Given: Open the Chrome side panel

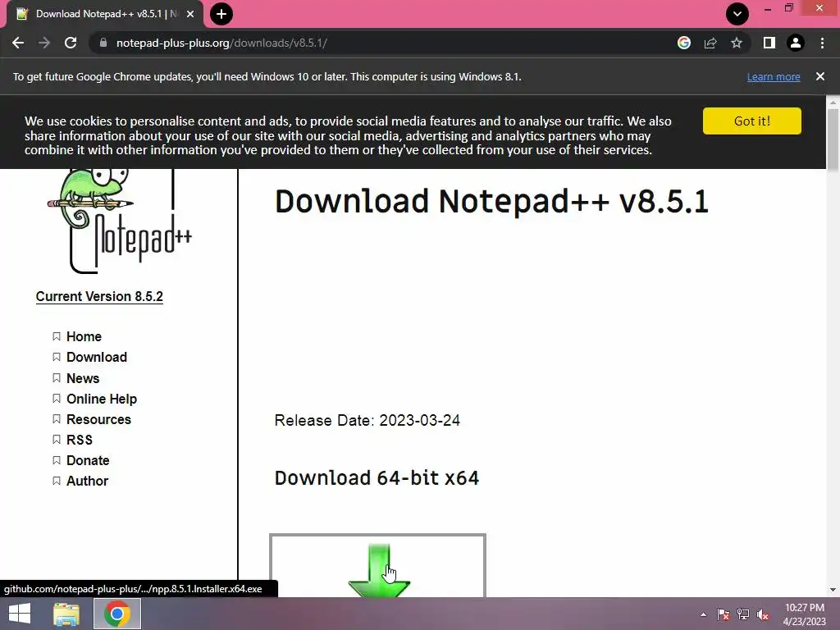Looking at the screenshot, I should pyautogui.click(x=769, y=43).
